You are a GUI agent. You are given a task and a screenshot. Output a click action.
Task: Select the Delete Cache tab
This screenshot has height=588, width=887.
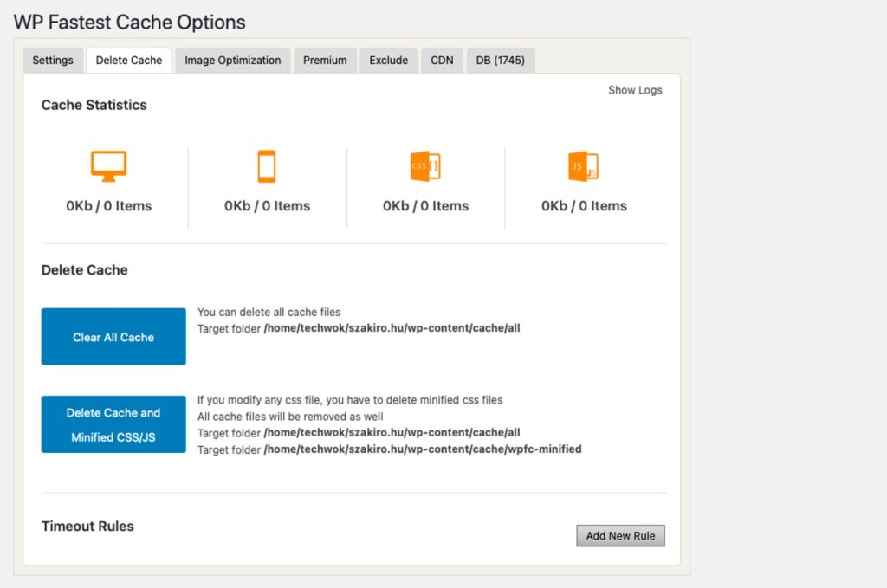[x=129, y=61]
